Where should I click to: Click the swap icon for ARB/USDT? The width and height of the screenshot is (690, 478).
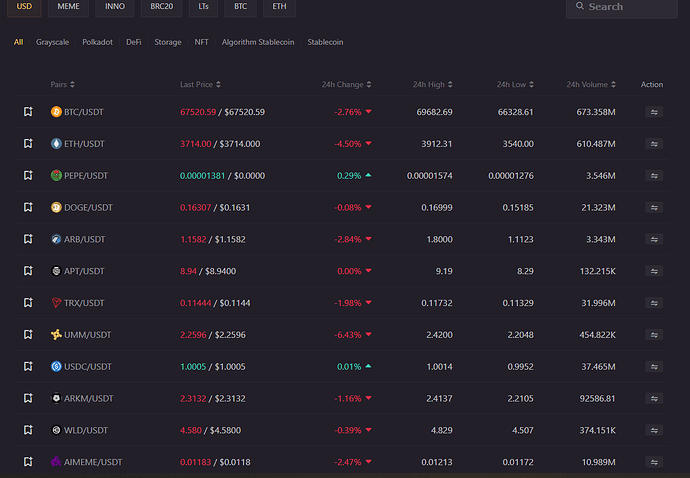pyautogui.click(x=654, y=239)
